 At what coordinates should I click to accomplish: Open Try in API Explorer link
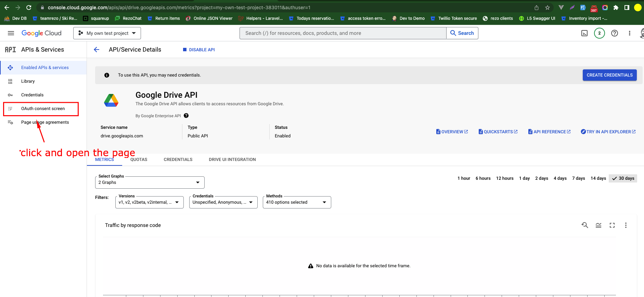(x=608, y=132)
